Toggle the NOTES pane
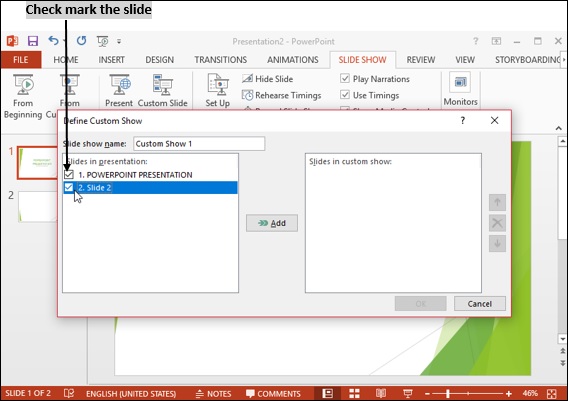 point(213,394)
